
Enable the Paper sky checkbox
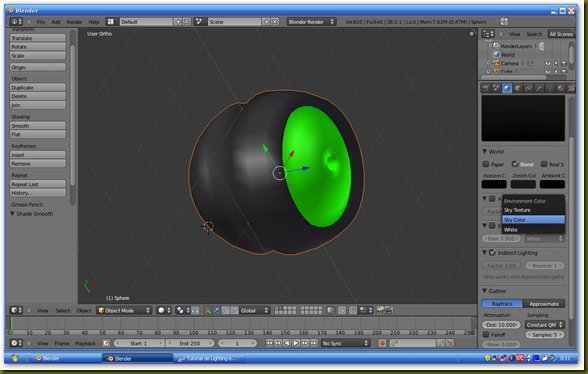point(486,164)
